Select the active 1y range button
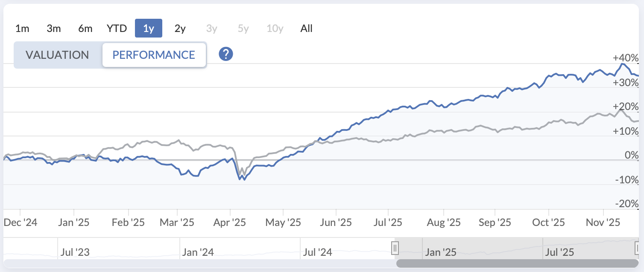 (x=149, y=29)
